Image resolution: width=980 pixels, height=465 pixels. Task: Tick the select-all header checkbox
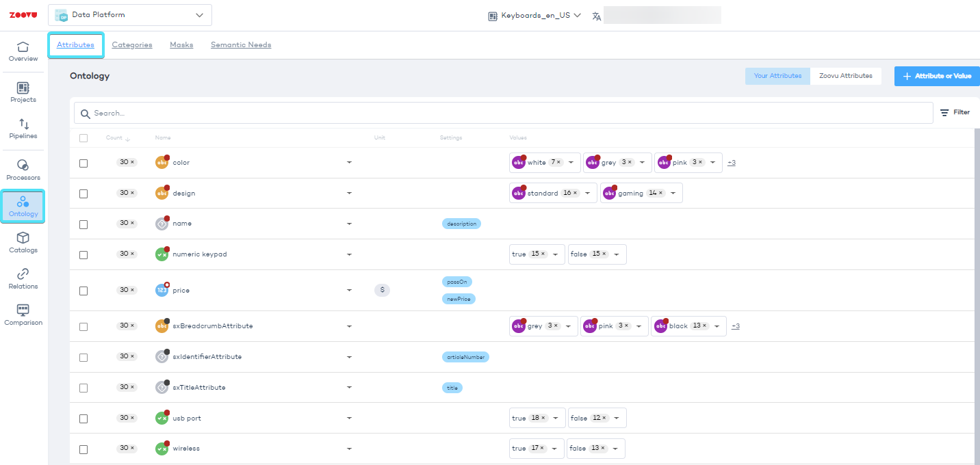[x=83, y=138]
